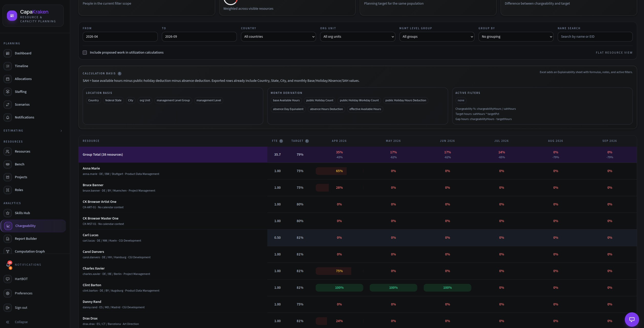Go to Dashboard page
Screen dimensions: 644x328
pyautogui.click(x=23, y=53)
